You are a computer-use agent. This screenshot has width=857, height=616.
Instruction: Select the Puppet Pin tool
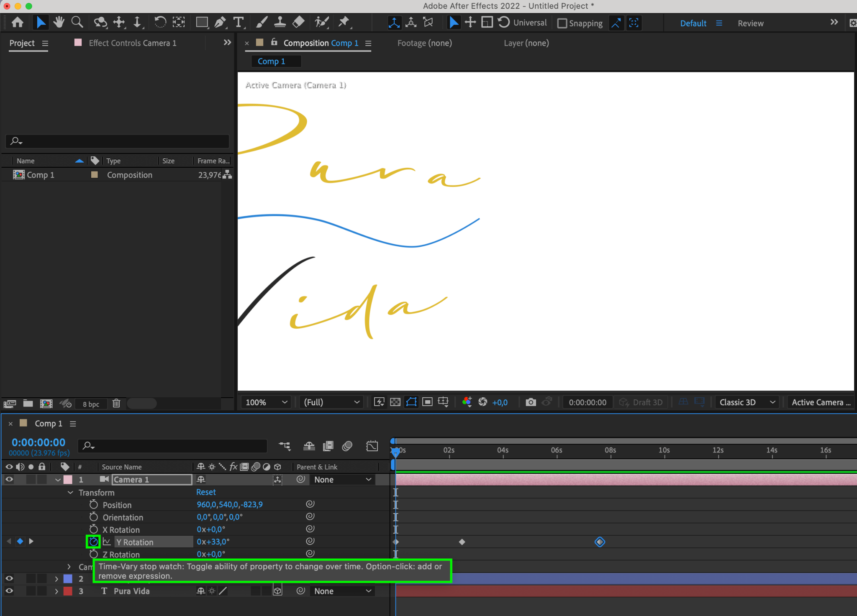[x=344, y=22]
